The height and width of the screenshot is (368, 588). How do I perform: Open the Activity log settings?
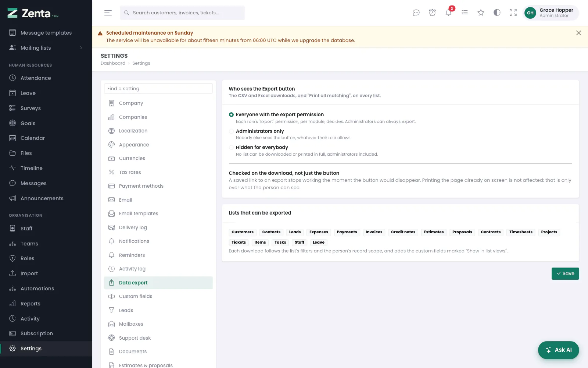click(158, 269)
